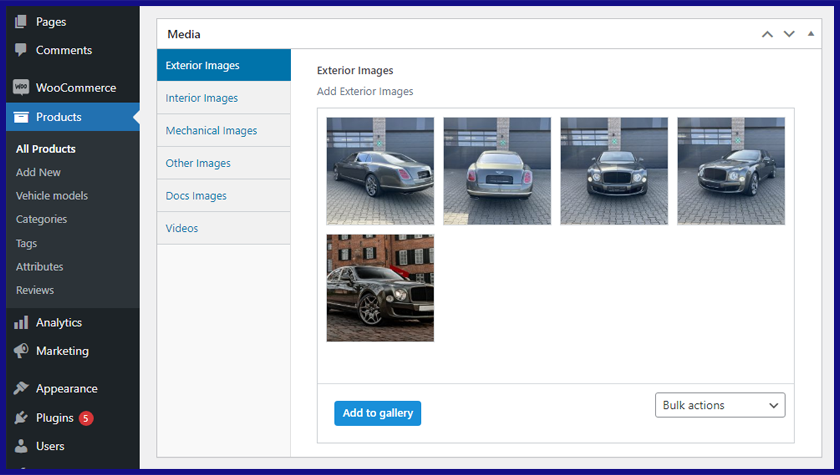The width and height of the screenshot is (840, 475).
Task: Switch to the Other Images tab
Action: click(x=224, y=163)
